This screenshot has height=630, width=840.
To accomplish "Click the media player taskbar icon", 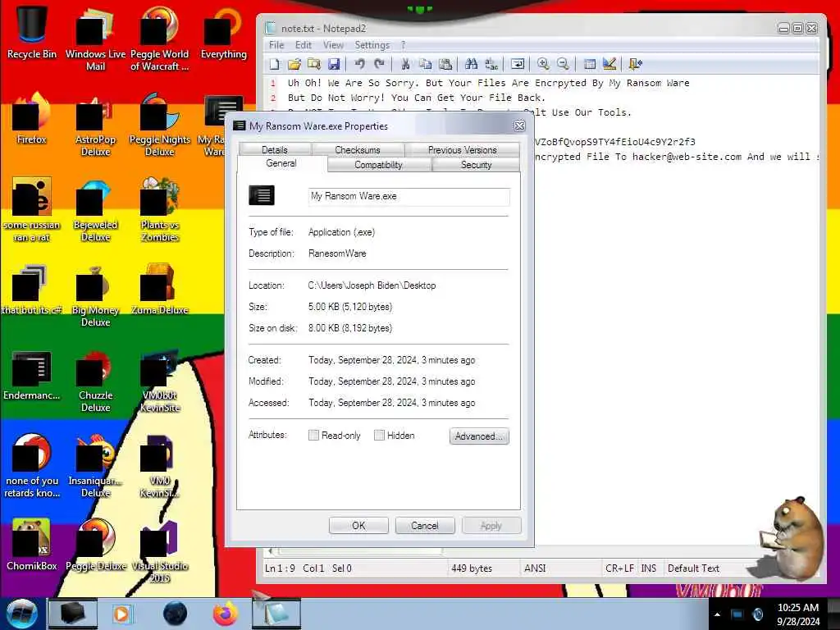I will pos(122,614).
